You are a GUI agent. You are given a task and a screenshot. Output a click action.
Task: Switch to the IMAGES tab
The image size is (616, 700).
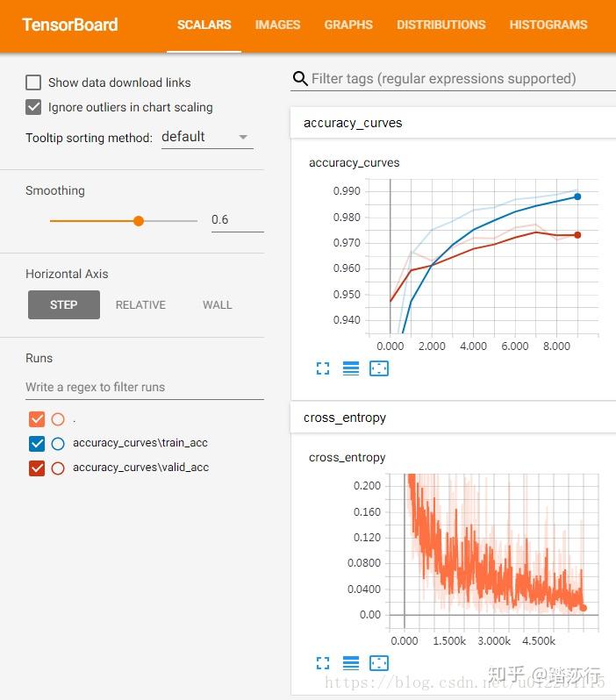coord(277,25)
